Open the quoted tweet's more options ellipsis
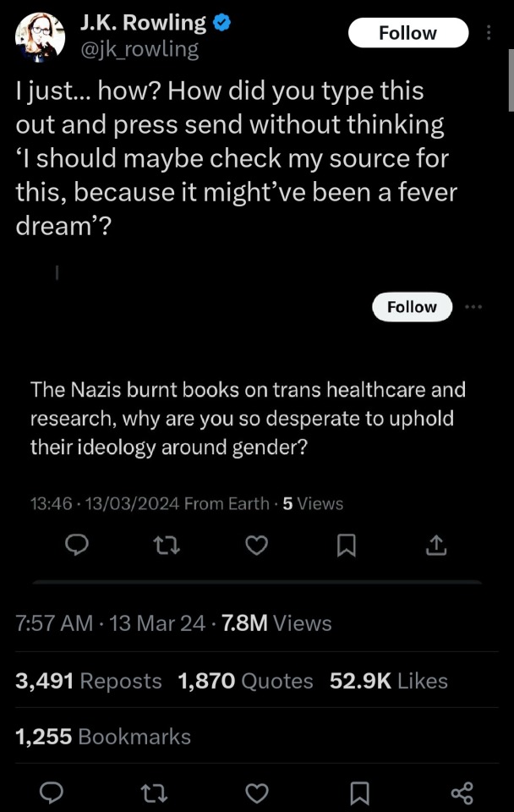This screenshot has height=812, width=514. (x=473, y=307)
